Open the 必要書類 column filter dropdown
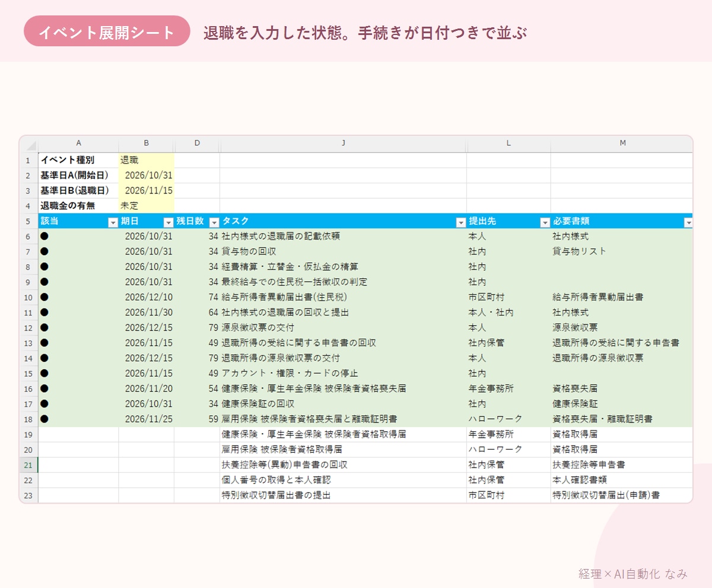 (688, 222)
